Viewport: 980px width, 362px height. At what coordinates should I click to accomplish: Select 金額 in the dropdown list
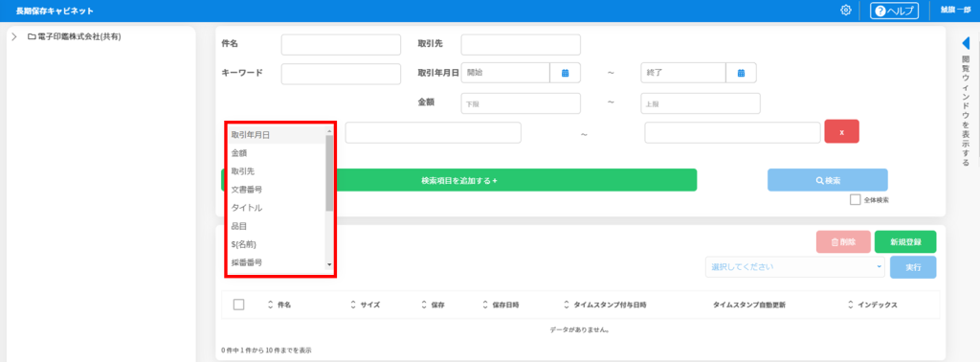click(276, 152)
